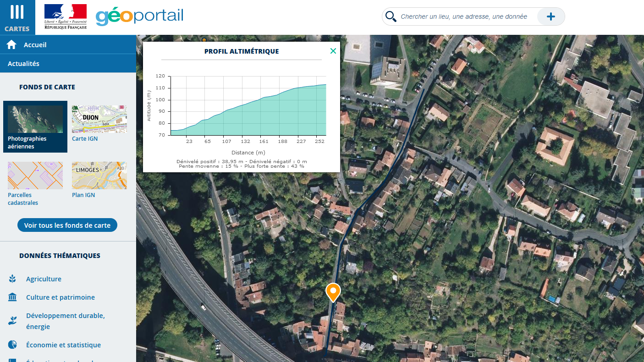
Task: Click the Développement durable energy icon
Action: 12,321
